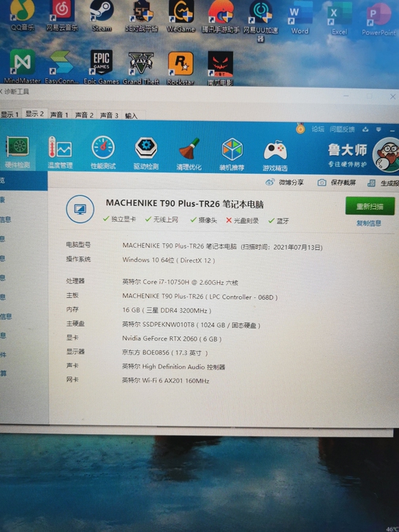Select 硬件检测 hardware detection module

[x=18, y=152]
